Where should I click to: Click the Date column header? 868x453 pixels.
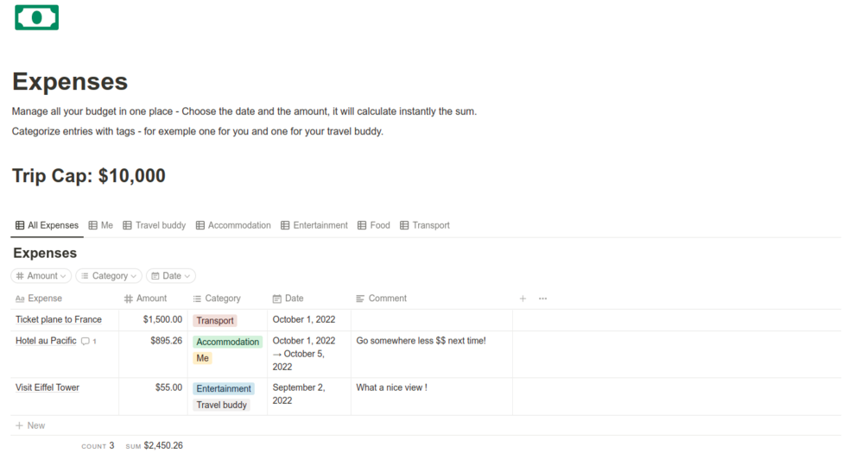294,299
